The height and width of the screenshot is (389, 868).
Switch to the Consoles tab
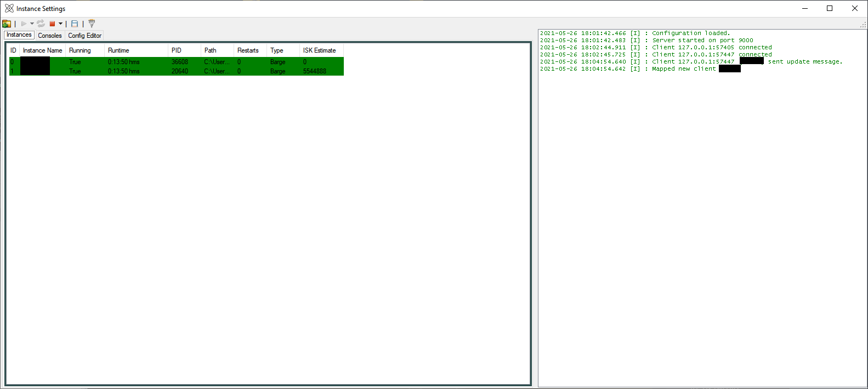point(50,36)
